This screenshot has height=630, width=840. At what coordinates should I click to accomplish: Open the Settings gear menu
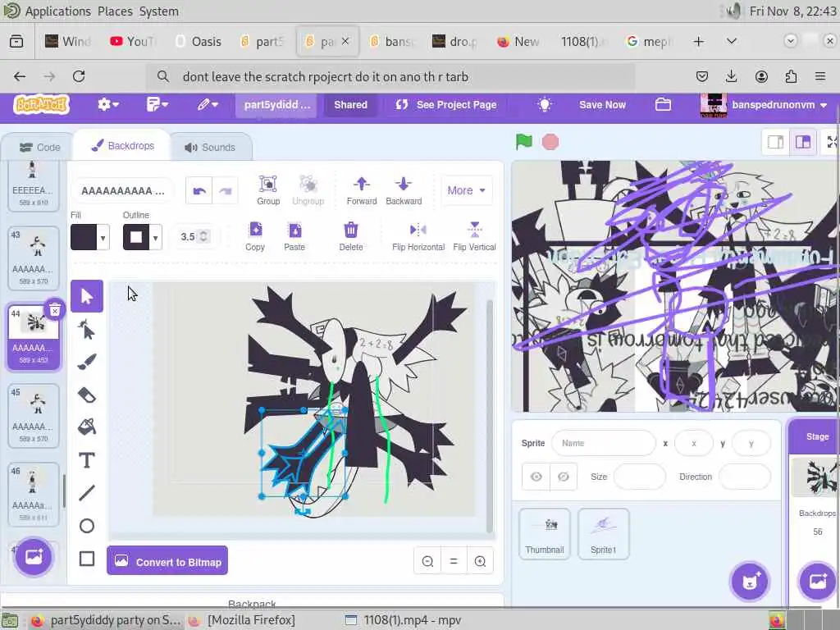pos(107,104)
